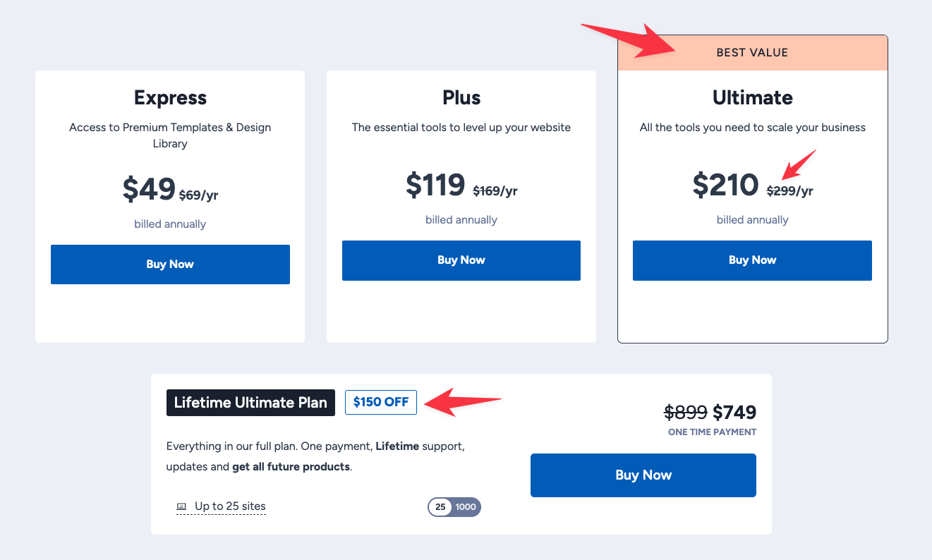Click the laptop icon beside site limit
Screen dimensions: 932x560
pos(181,506)
